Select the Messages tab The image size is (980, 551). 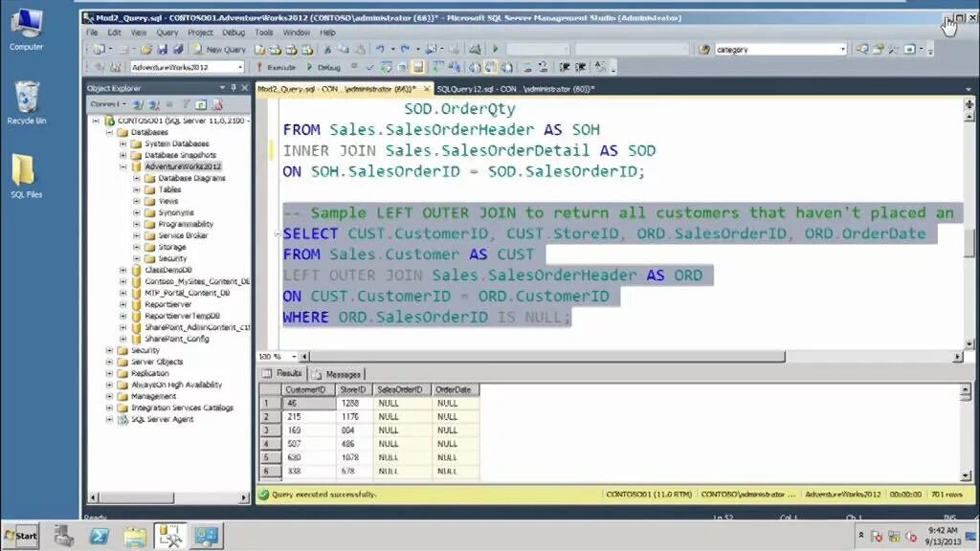click(338, 374)
